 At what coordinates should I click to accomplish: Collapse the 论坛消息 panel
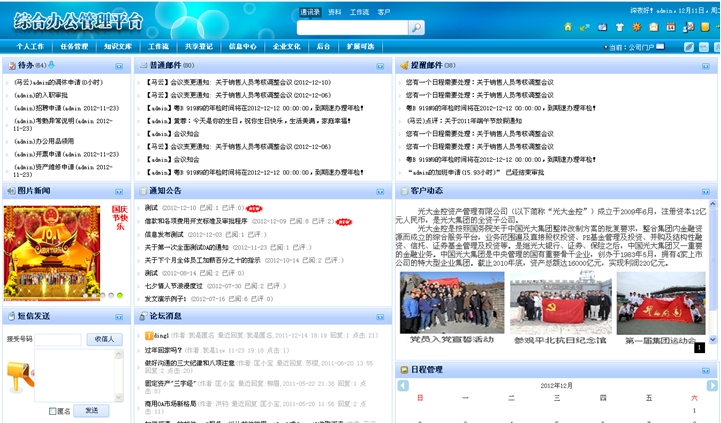[x=380, y=317]
